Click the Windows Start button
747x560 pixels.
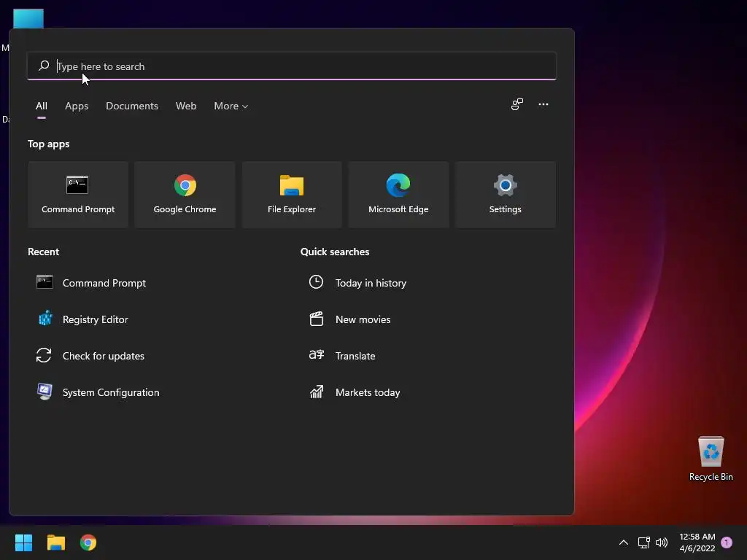(23, 542)
